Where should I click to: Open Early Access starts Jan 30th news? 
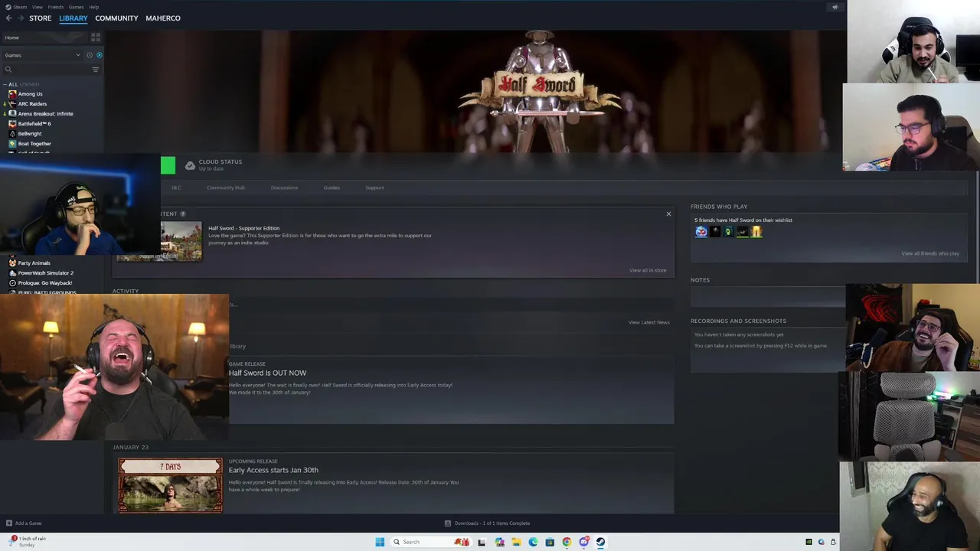(x=273, y=470)
